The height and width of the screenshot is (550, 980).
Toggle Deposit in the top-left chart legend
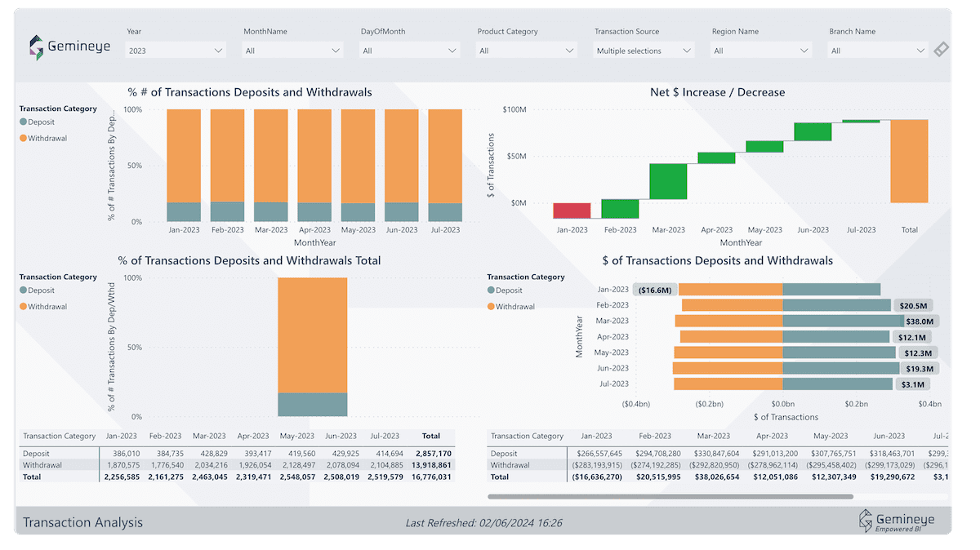(39, 124)
